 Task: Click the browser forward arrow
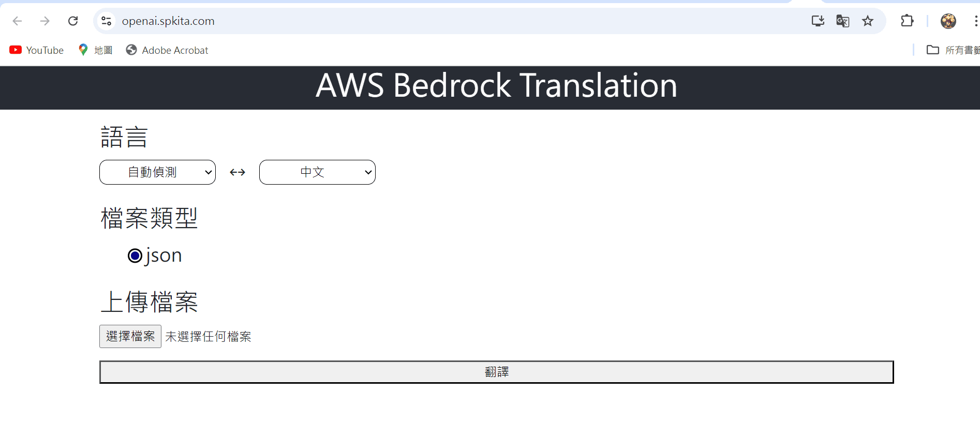click(45, 21)
